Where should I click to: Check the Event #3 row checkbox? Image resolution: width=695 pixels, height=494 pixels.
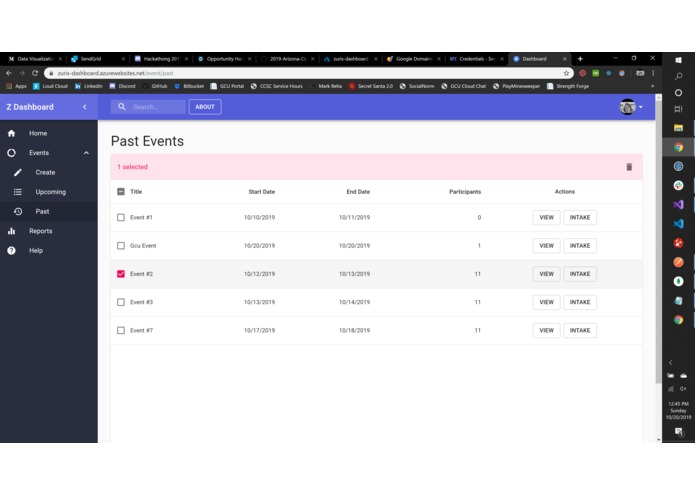pos(121,302)
